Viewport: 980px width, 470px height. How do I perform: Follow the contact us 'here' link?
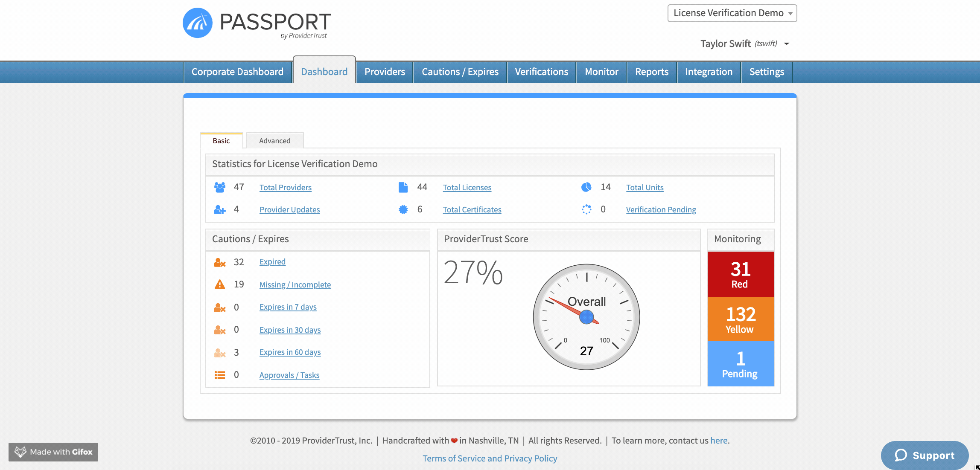point(719,441)
